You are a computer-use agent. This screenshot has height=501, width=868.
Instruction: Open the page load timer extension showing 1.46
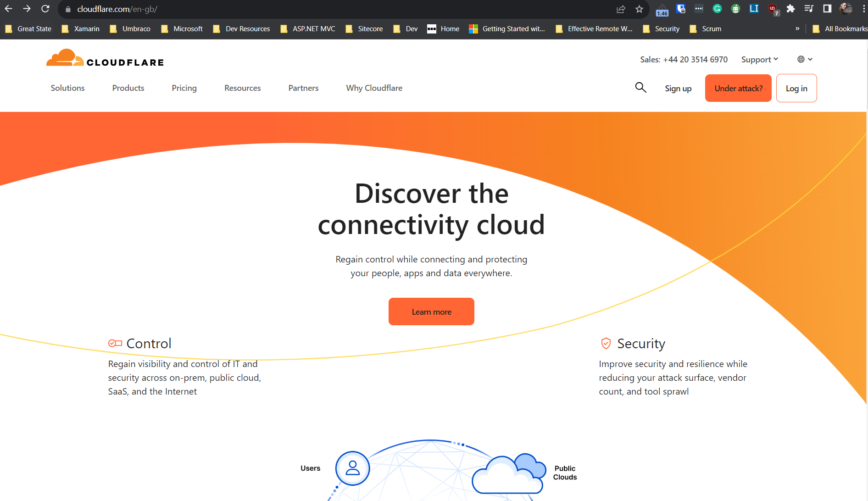pos(662,10)
